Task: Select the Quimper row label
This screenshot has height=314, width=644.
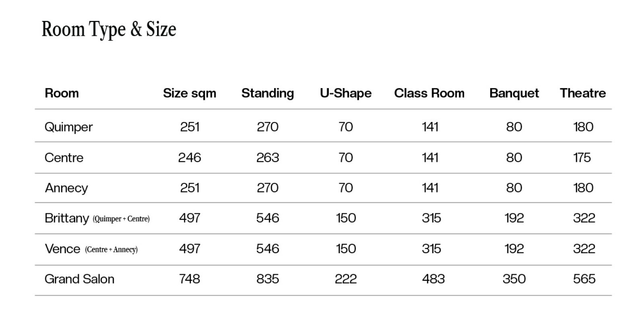Action: click(68, 127)
